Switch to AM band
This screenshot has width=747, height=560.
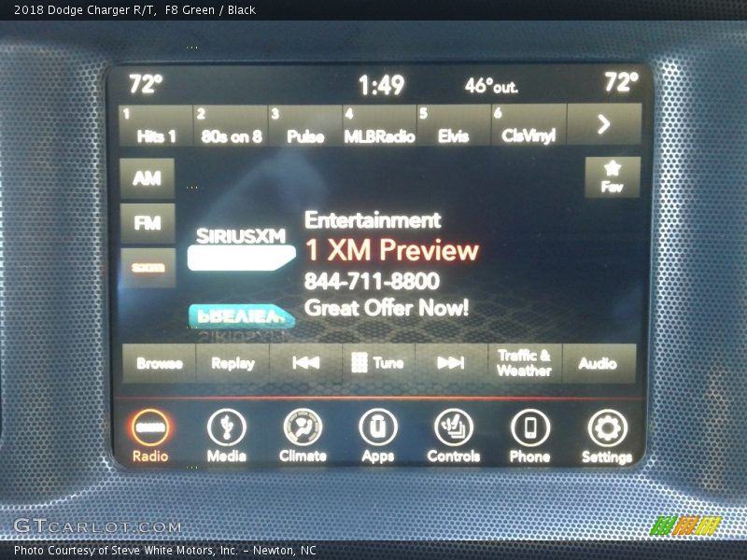click(148, 178)
